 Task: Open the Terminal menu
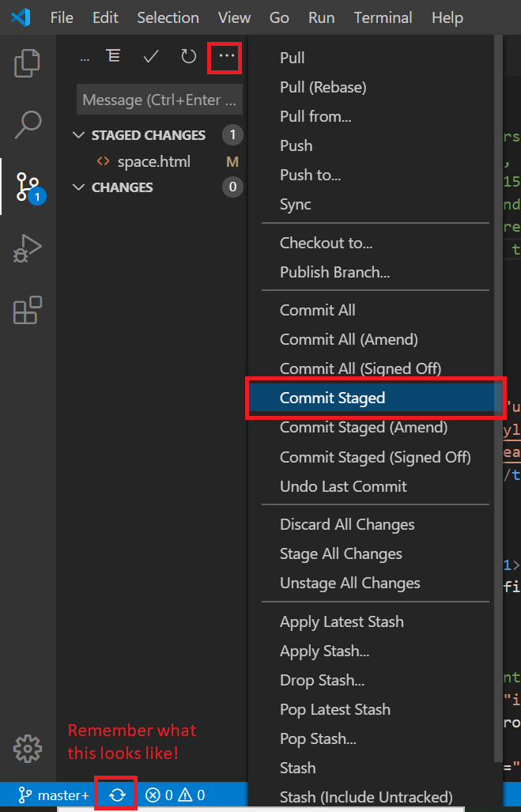[x=383, y=17]
